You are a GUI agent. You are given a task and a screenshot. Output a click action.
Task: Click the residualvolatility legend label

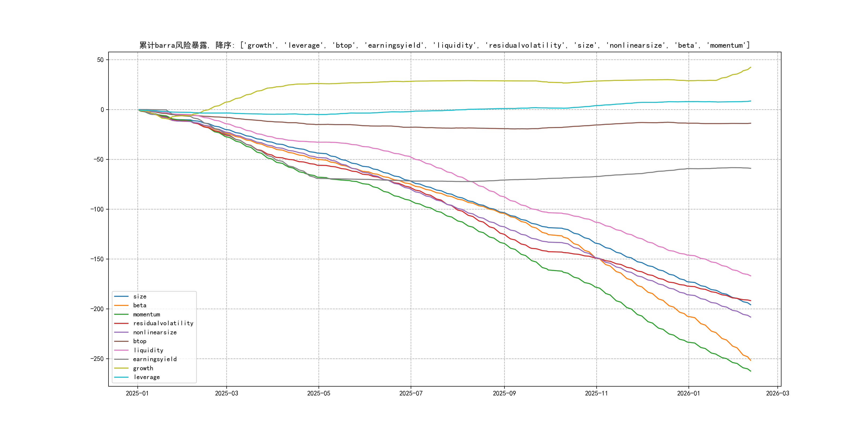(x=163, y=323)
